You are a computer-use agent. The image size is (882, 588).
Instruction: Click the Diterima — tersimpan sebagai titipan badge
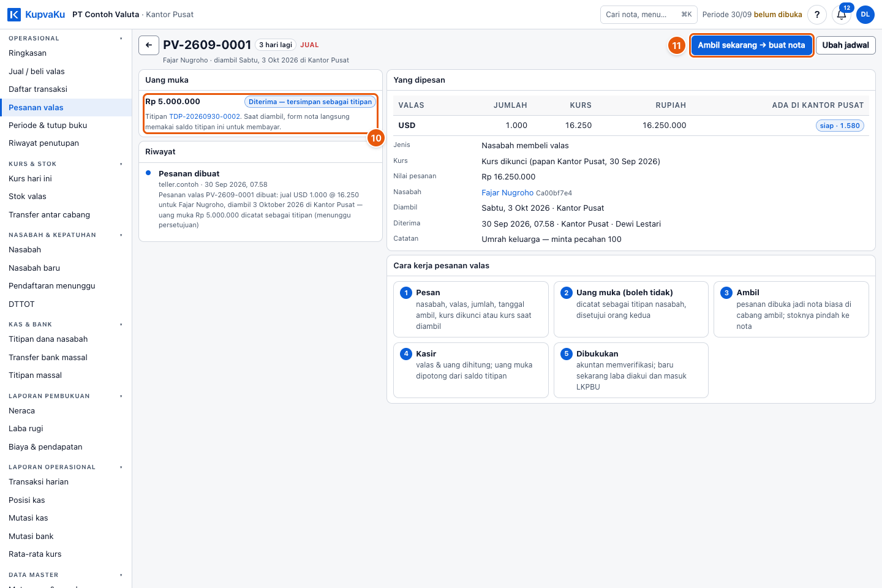(310, 102)
